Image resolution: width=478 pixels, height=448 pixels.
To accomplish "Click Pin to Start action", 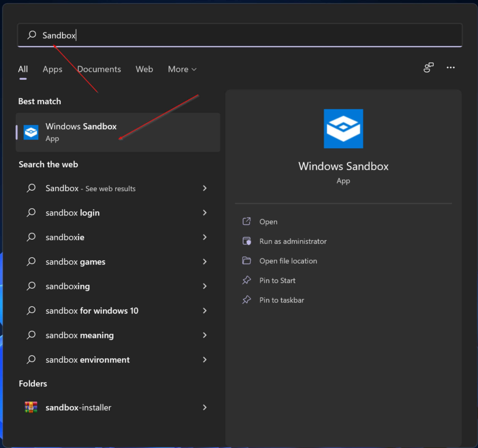I will tap(277, 280).
